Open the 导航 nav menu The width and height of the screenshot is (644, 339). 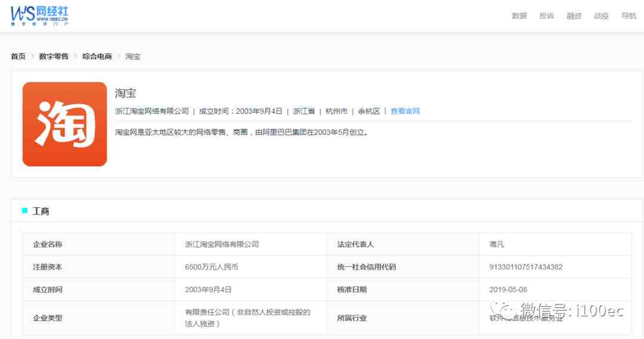(x=629, y=16)
